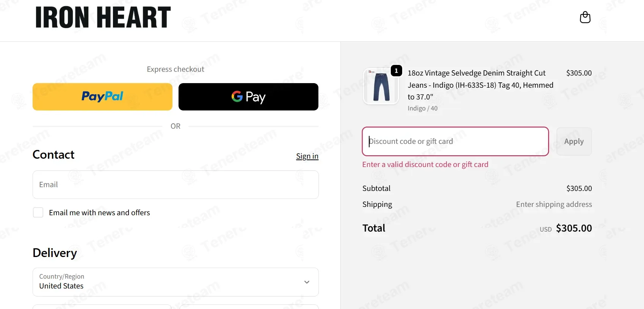Choose Google Pay express checkout
Viewport: 644px width, 309px height.
[x=248, y=97]
